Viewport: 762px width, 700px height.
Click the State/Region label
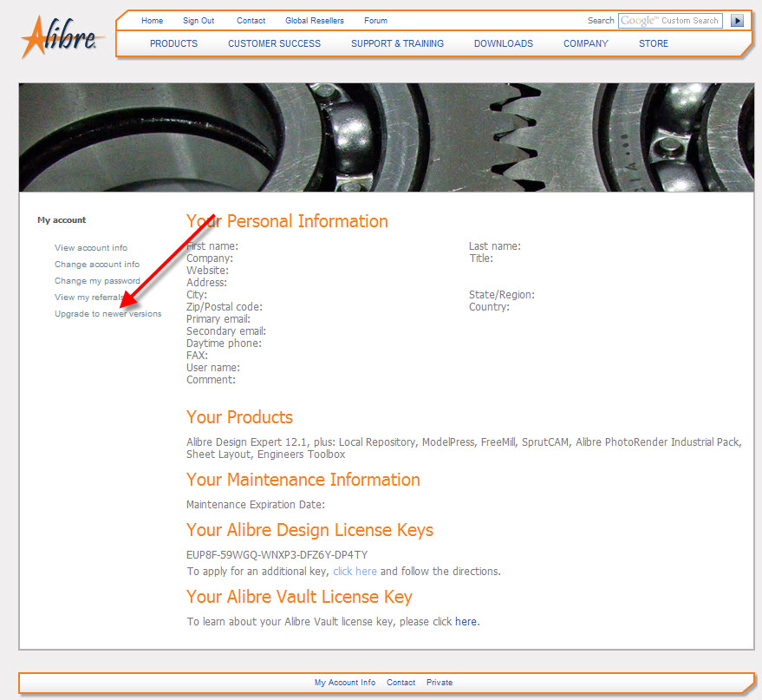tap(502, 295)
